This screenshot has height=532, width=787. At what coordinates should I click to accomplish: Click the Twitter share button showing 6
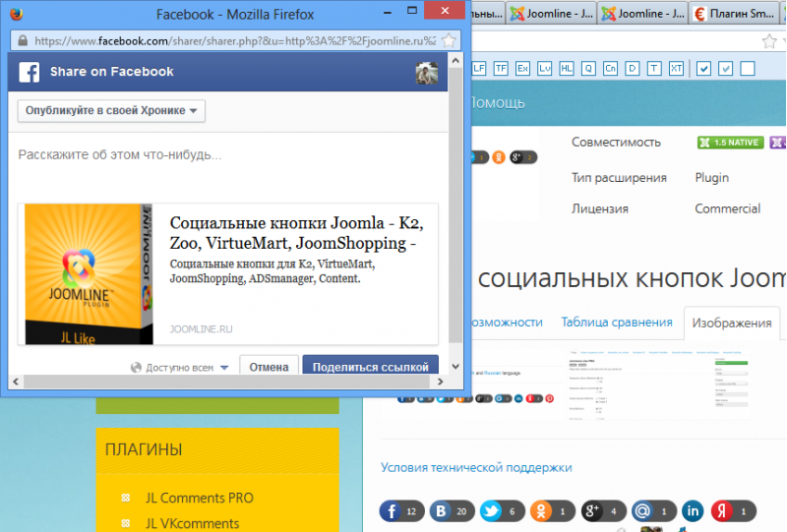[x=503, y=511]
